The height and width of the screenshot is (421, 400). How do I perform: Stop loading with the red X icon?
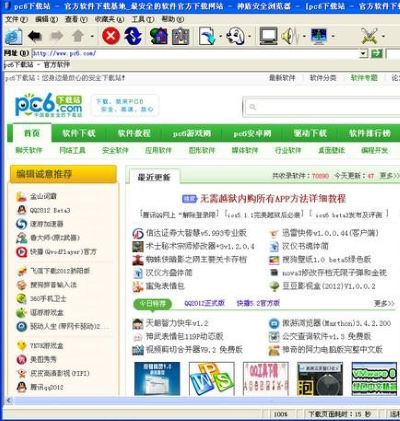coord(111,36)
